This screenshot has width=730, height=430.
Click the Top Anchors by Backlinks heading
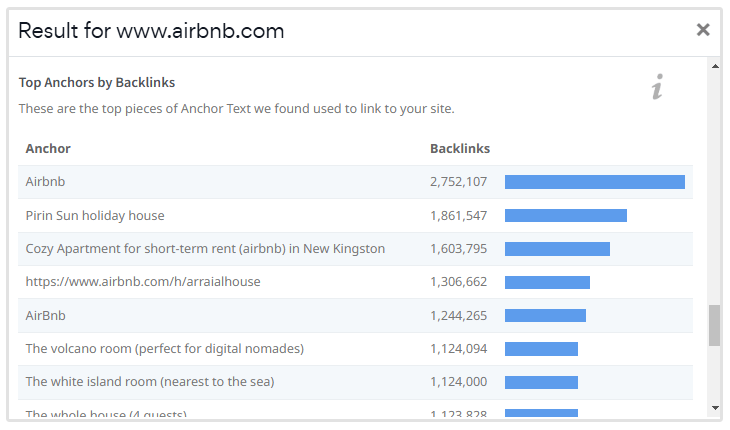[x=97, y=82]
